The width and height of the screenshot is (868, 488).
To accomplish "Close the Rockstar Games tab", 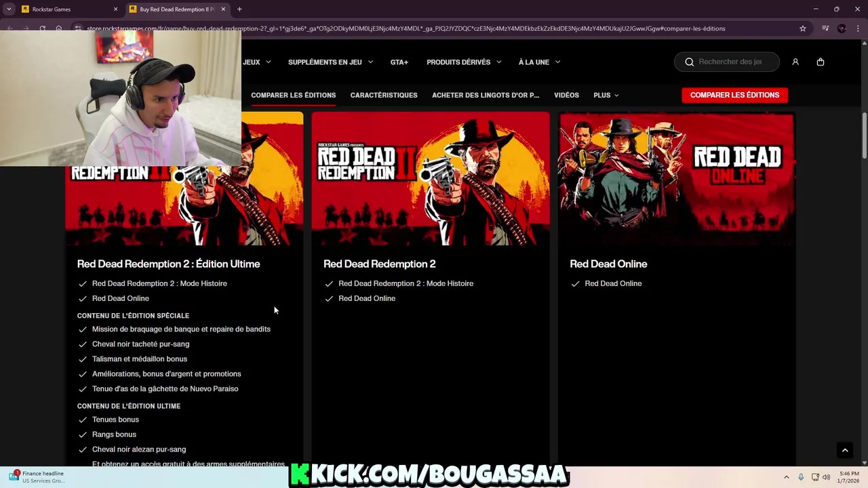I will point(115,9).
